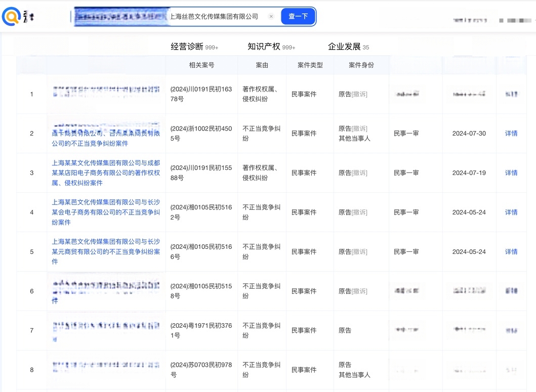Click date 2024-07-30 in row 2
This screenshot has height=392, width=536.
(x=469, y=134)
